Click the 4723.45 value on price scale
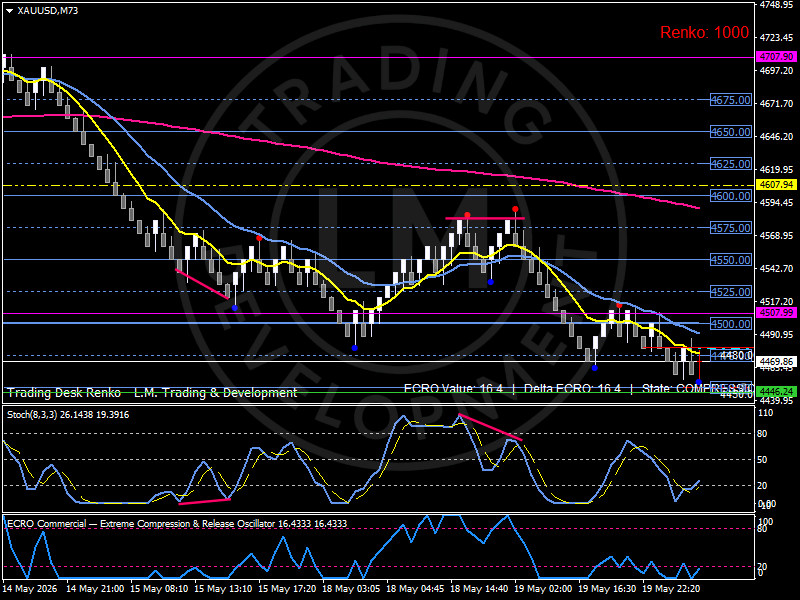800x600 pixels. pos(777,37)
